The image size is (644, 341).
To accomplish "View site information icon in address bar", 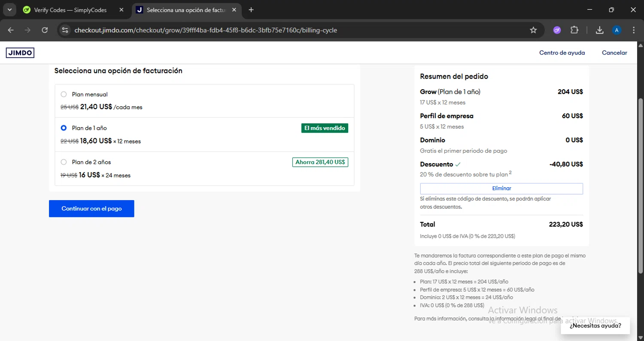I will [x=65, y=30].
